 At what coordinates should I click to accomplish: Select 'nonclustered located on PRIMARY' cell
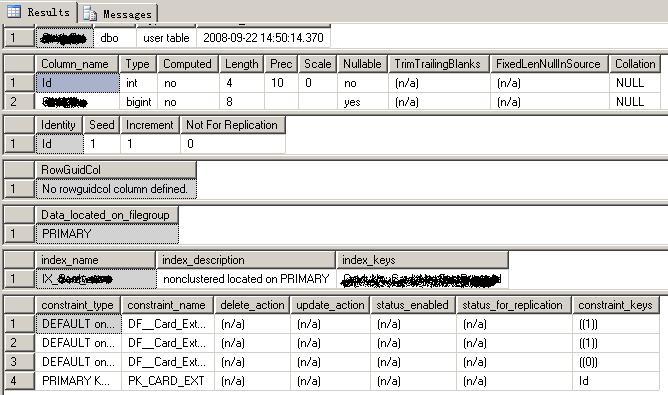coord(246,279)
